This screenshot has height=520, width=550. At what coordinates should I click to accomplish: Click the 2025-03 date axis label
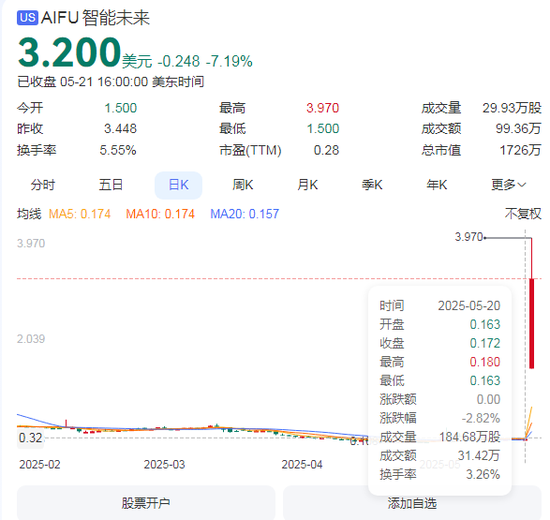(164, 465)
